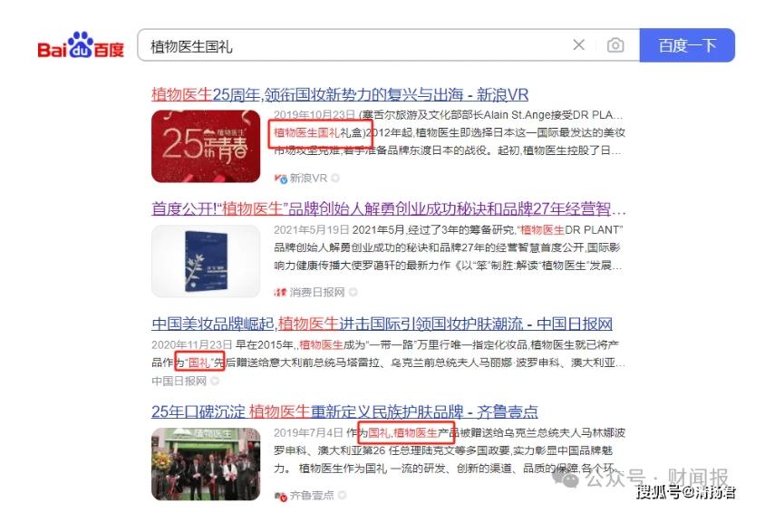Open the 25年口碑沉淀 齐鲁壹点 result
The width and height of the screenshot is (784, 532).
[344, 411]
